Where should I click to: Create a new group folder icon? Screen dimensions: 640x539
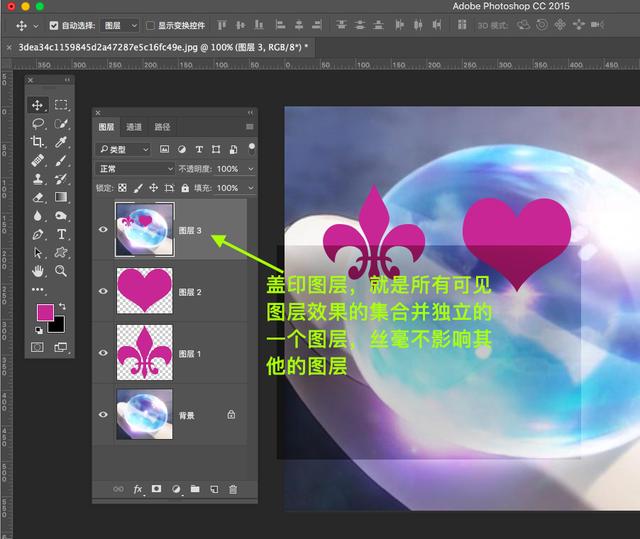pos(195,489)
